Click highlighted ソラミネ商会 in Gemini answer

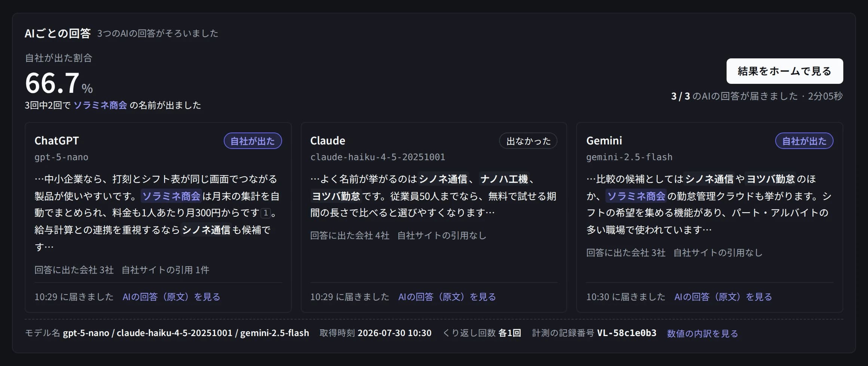pyautogui.click(x=636, y=196)
